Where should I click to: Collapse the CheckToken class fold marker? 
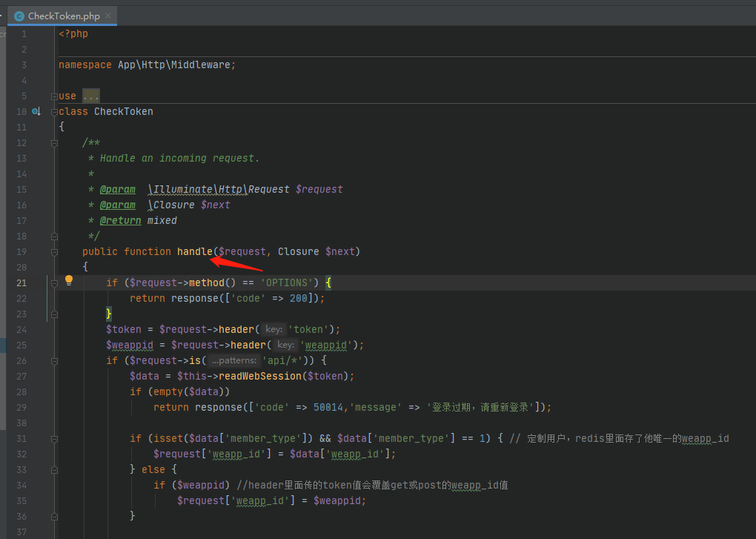[54, 112]
